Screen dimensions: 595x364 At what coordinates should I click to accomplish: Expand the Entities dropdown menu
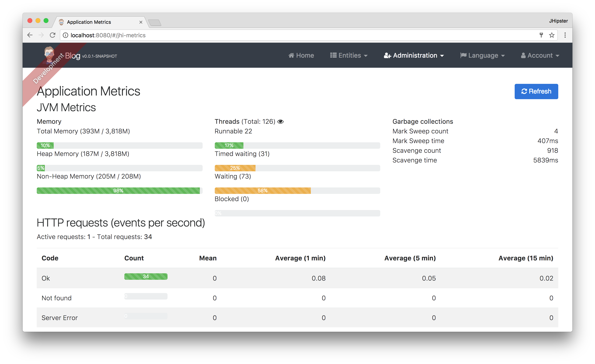pos(349,55)
